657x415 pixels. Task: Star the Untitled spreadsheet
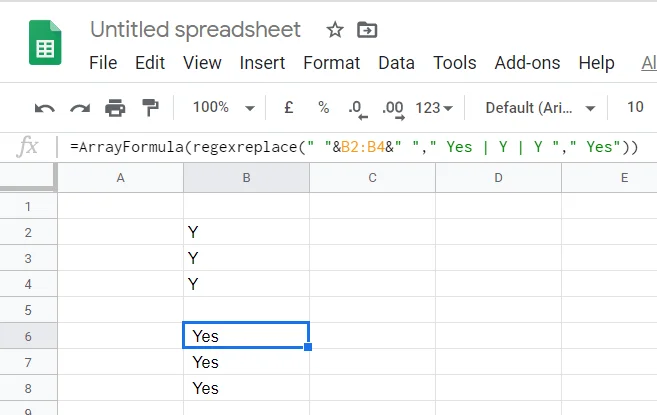[x=335, y=29]
